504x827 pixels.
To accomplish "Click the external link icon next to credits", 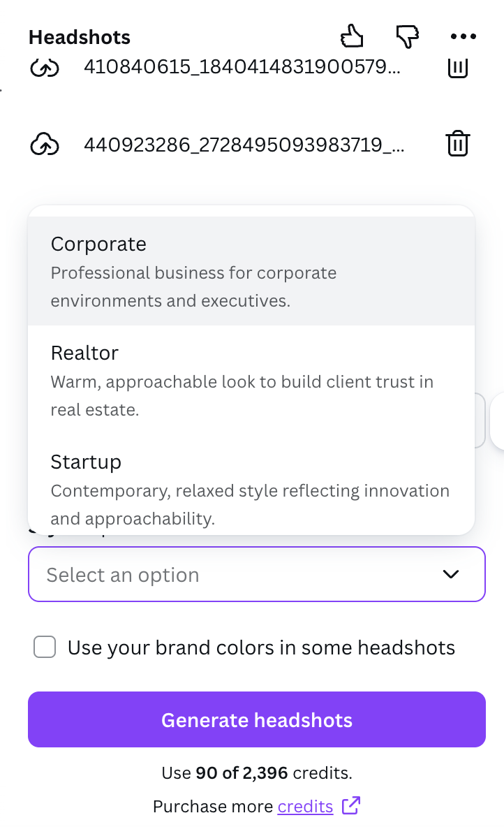I will (x=351, y=806).
